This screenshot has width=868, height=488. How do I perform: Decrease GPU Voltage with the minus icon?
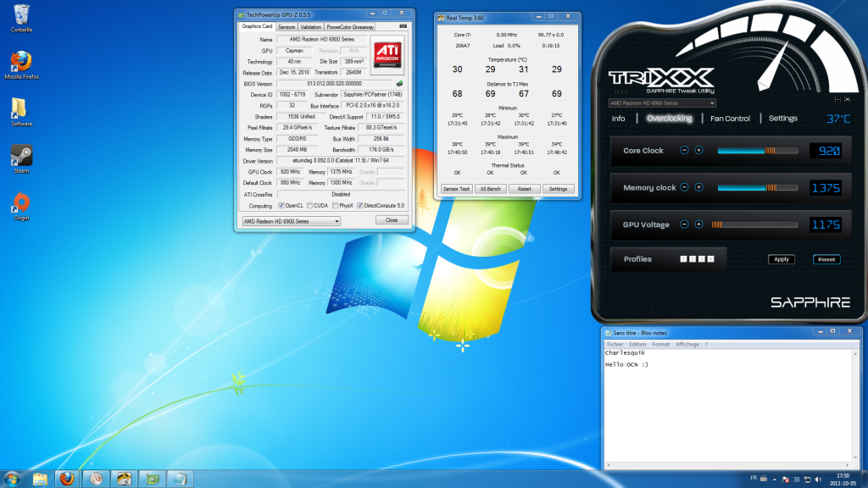click(x=684, y=224)
